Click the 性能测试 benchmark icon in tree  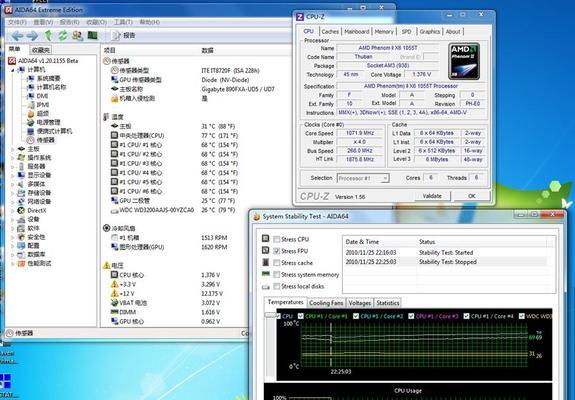pos(21,263)
